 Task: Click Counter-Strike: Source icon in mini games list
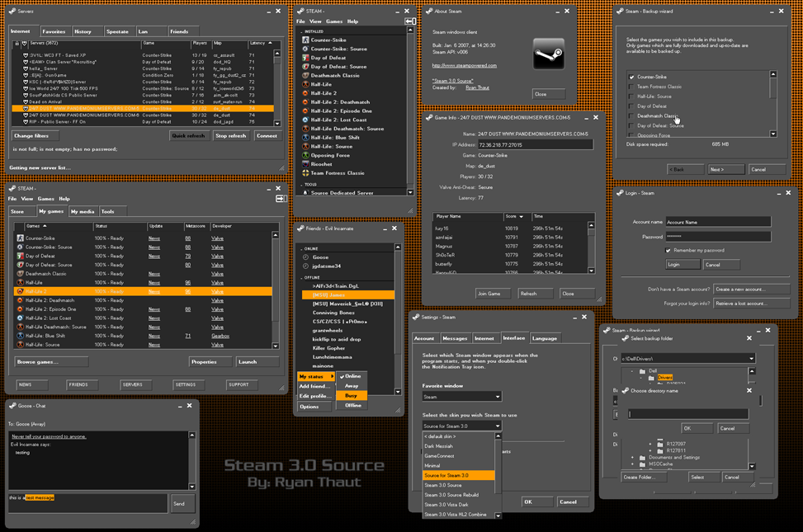tap(305, 49)
